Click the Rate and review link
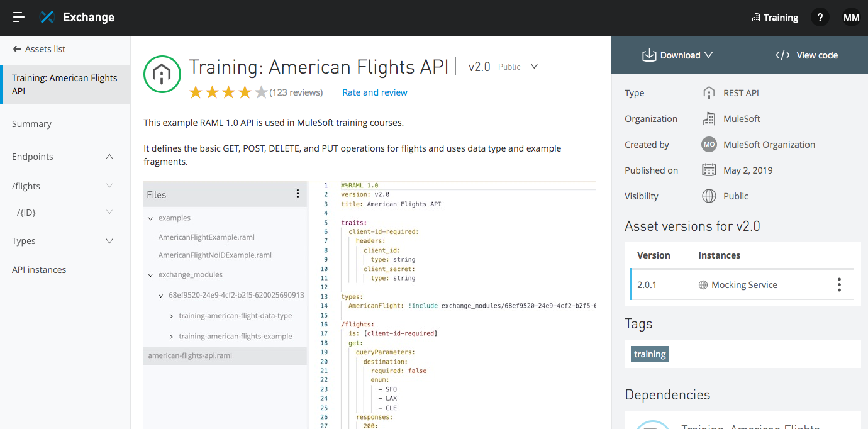Screen dimensions: 868x429 [375, 92]
